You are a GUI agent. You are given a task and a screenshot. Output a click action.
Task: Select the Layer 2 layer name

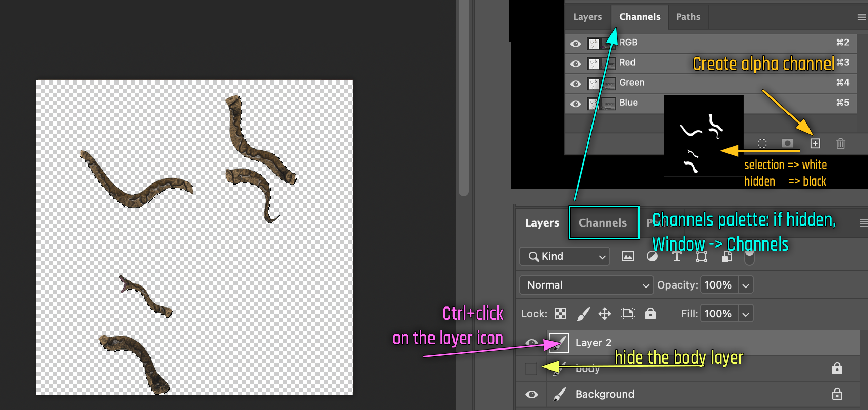tap(594, 343)
